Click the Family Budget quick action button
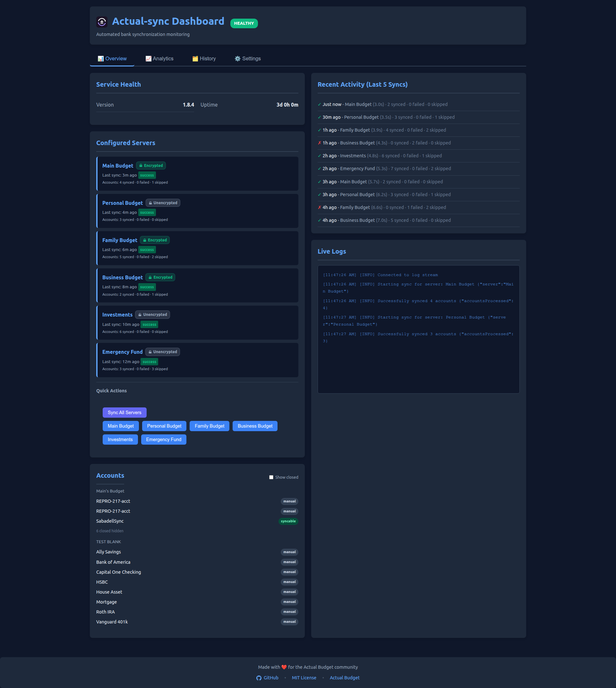This screenshot has width=616, height=688. click(210, 426)
